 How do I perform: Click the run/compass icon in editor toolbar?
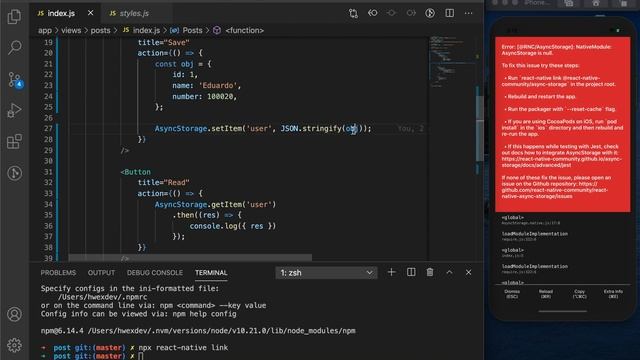pyautogui.click(x=430, y=13)
